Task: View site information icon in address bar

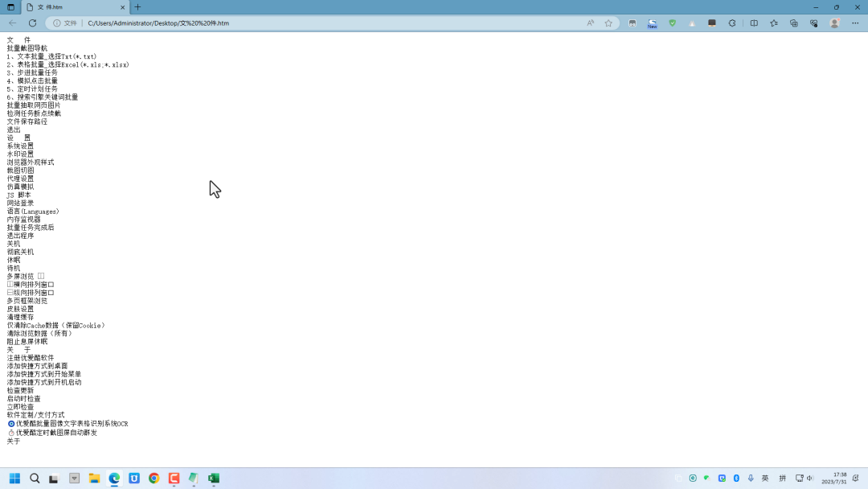Action: tap(57, 23)
